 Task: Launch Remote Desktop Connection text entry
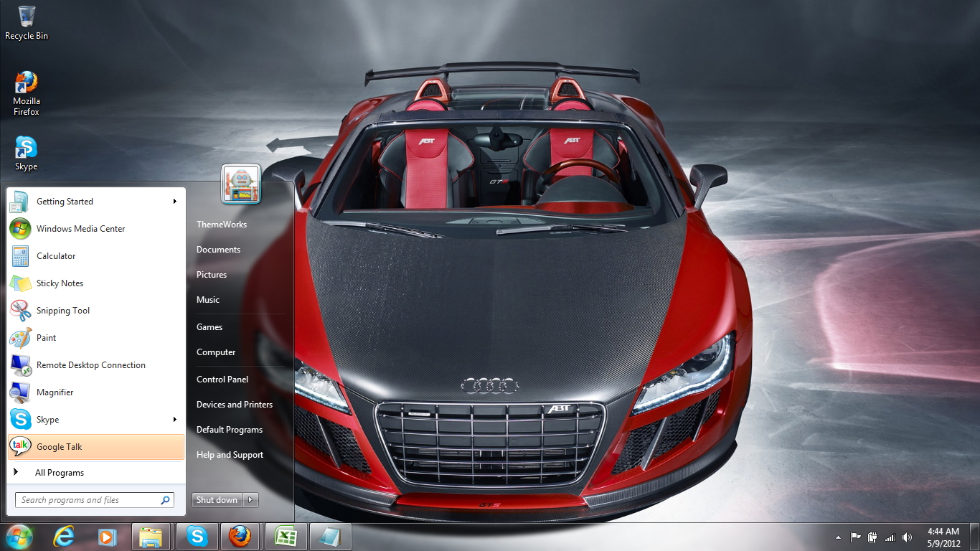click(x=91, y=365)
